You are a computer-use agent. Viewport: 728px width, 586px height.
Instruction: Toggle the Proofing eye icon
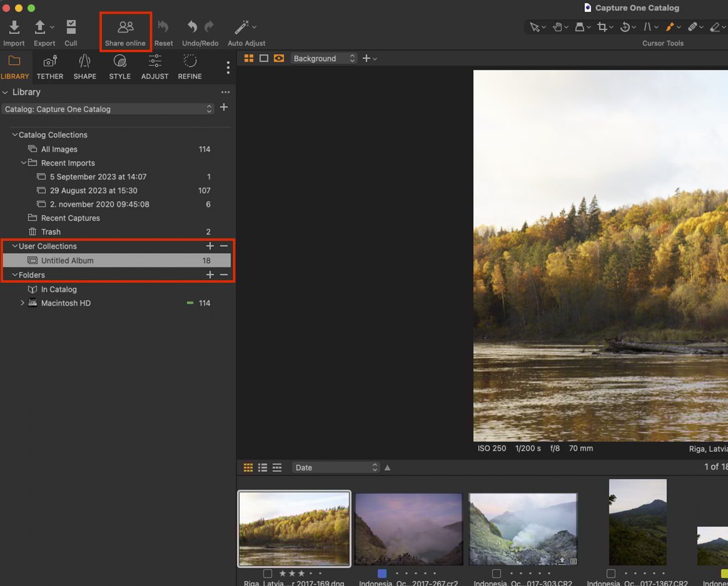pyautogui.click(x=279, y=58)
